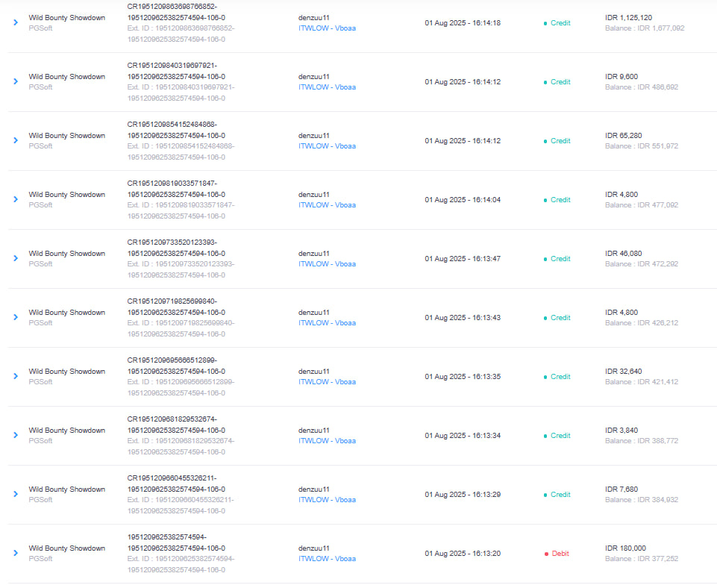Screen dimensions: 717x588
Task: Open ITWLOW - Vboaa link in 16:14:04 row
Action: 327,205
